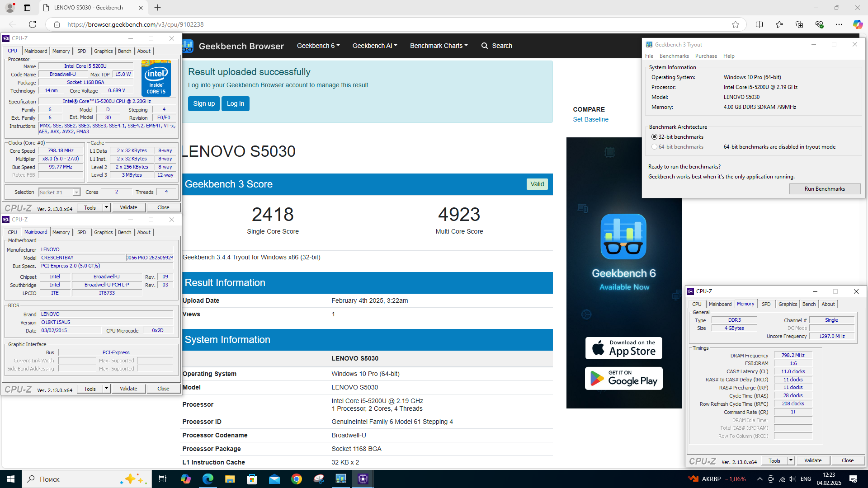Click the Run Benchmarks button
This screenshot has height=488, width=868.
[825, 189]
